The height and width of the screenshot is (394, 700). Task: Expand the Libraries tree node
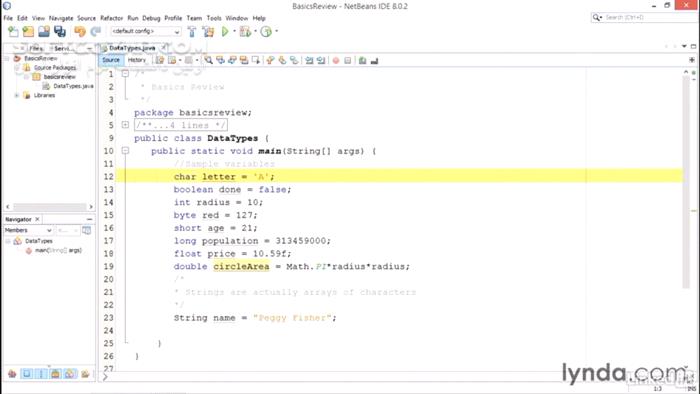tap(17, 95)
